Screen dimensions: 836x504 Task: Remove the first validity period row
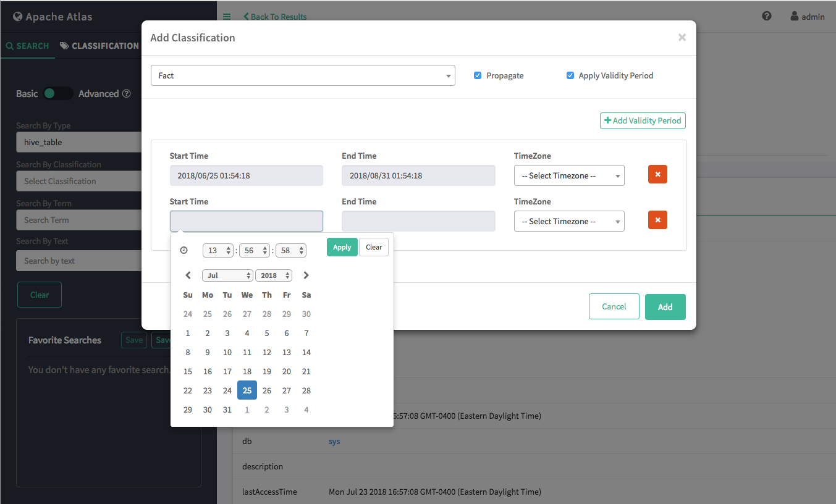coord(657,175)
